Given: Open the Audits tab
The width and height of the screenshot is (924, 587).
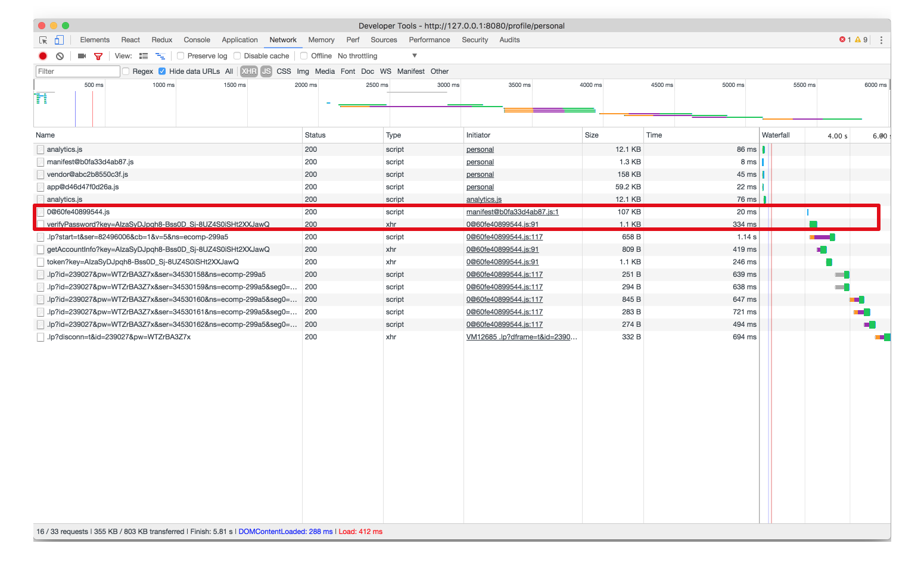Looking at the screenshot, I should click(509, 40).
